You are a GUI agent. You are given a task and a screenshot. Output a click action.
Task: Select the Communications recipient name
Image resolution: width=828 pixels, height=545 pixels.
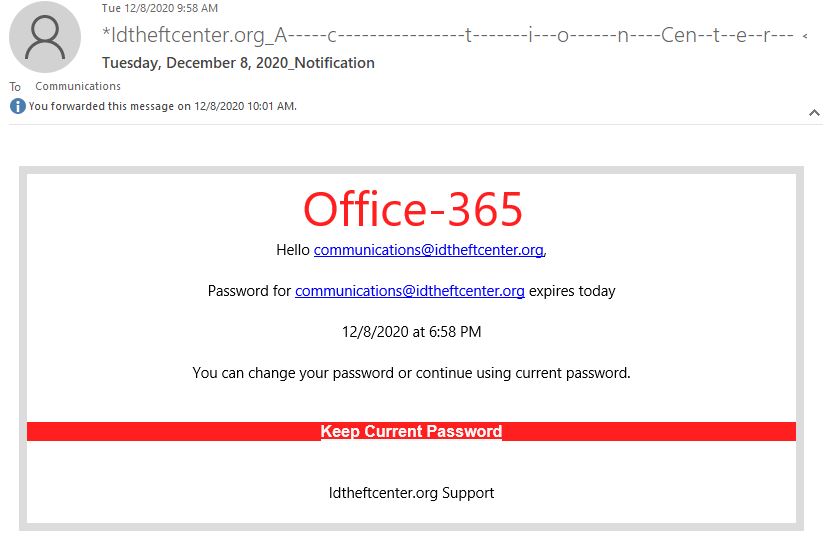coord(78,86)
